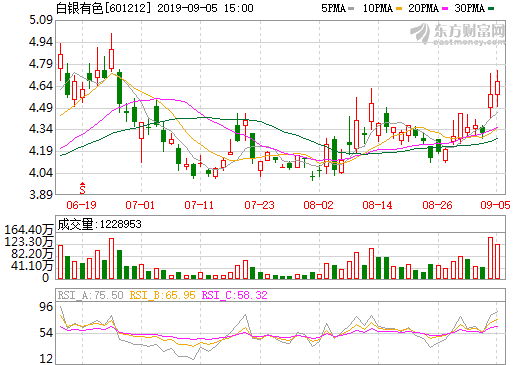Screen dimensions: 520x365
Task: Click the RSI_C:58.32 indicator label
Action: 235,295
